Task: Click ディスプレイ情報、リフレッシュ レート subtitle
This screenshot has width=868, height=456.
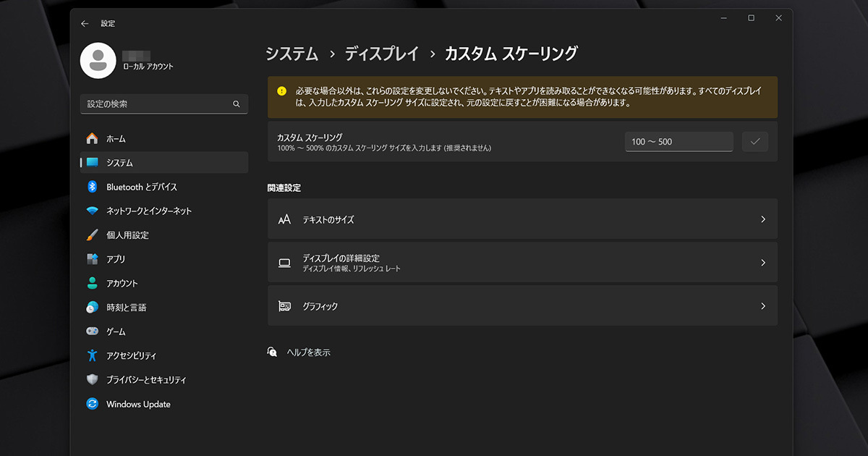Action: [352, 269]
